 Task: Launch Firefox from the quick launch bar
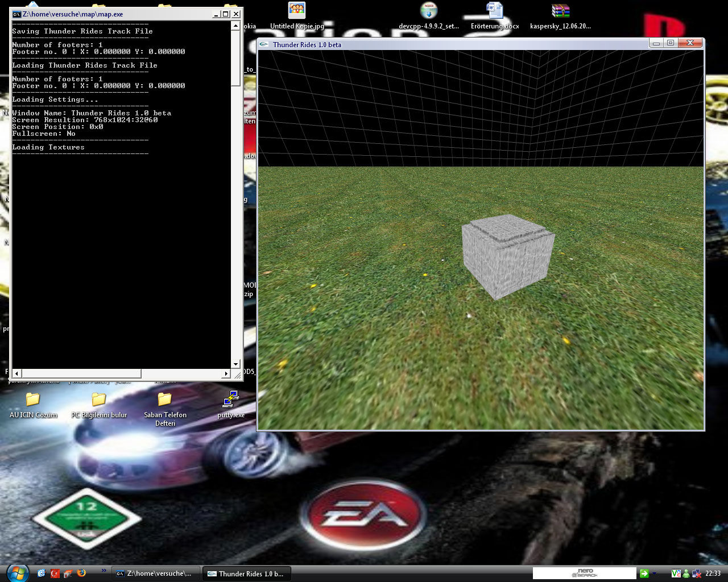pyautogui.click(x=81, y=573)
